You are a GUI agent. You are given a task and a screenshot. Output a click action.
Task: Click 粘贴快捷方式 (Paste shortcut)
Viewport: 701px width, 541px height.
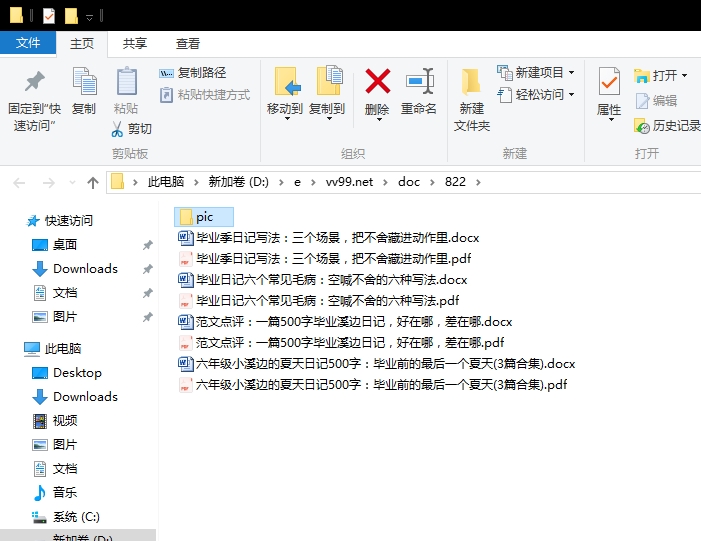coord(205,95)
